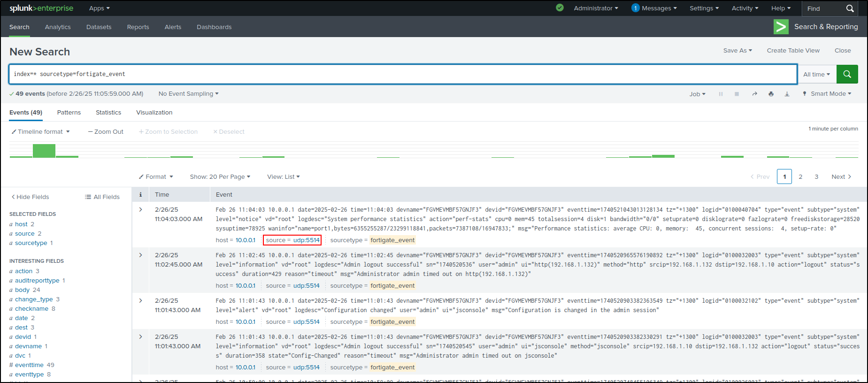The height and width of the screenshot is (383, 868).
Task: Click fortigate_event sourcetype in first event
Action: tap(392, 240)
